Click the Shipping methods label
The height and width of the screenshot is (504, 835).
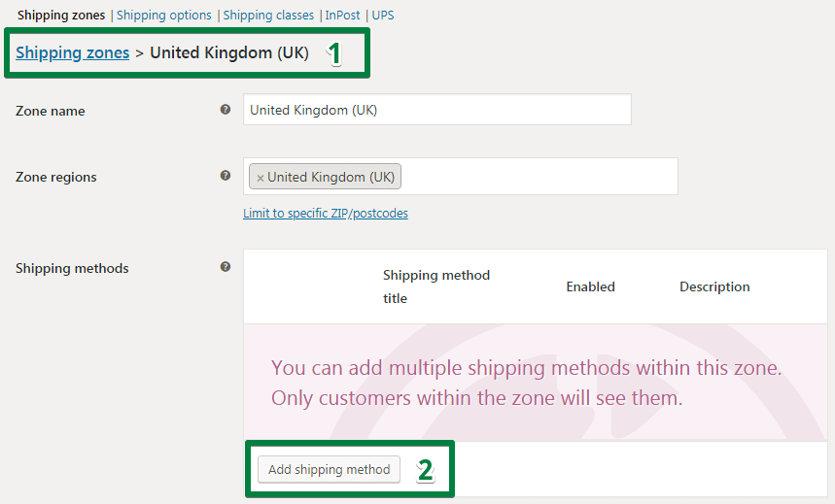coord(72,268)
